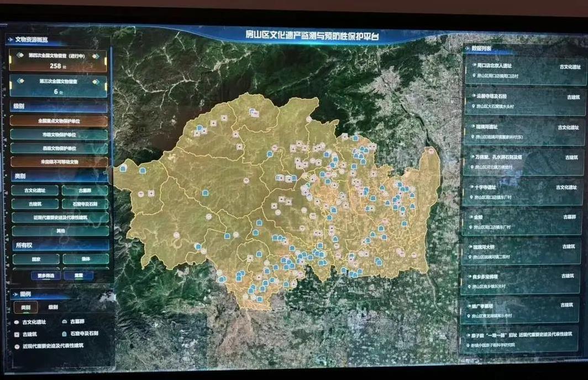Switch legend to the 级别 tab

pos(54,307)
